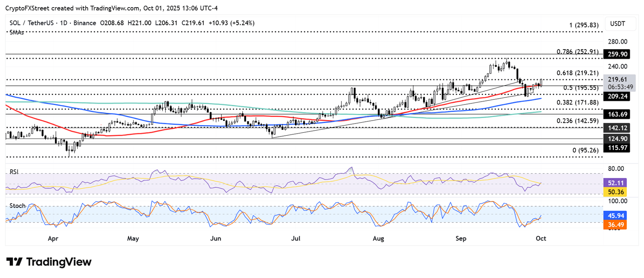
Task: Select the Stoch indicator pane label
Action: tap(17, 206)
